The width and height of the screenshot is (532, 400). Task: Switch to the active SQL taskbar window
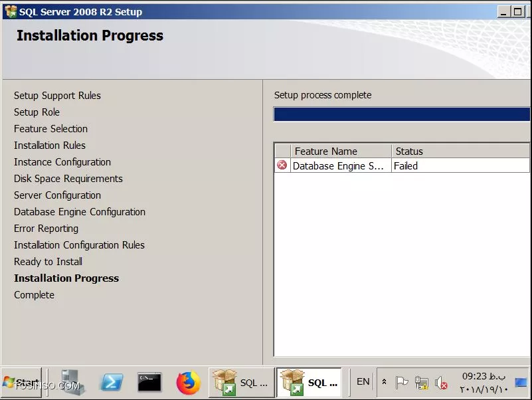309,383
